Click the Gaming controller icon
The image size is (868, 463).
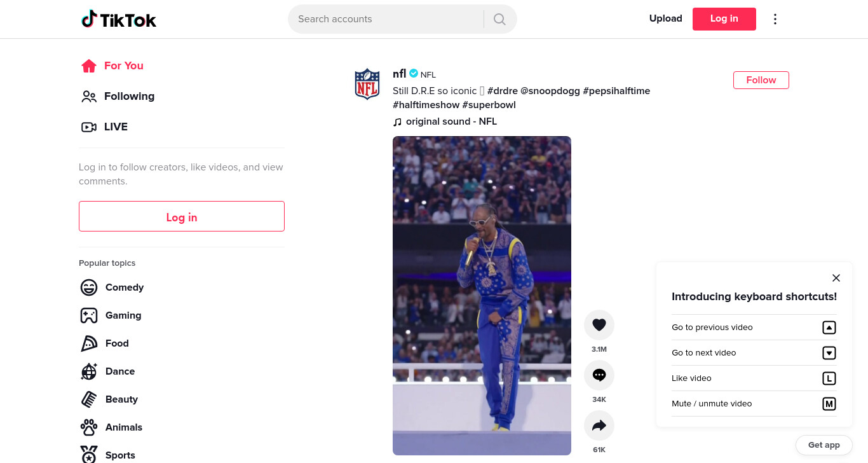click(x=89, y=315)
